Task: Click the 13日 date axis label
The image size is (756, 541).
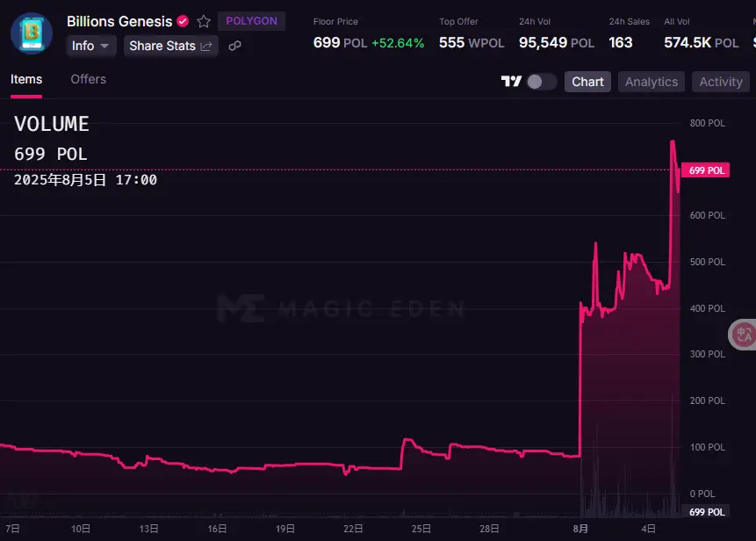Action: coord(148,529)
